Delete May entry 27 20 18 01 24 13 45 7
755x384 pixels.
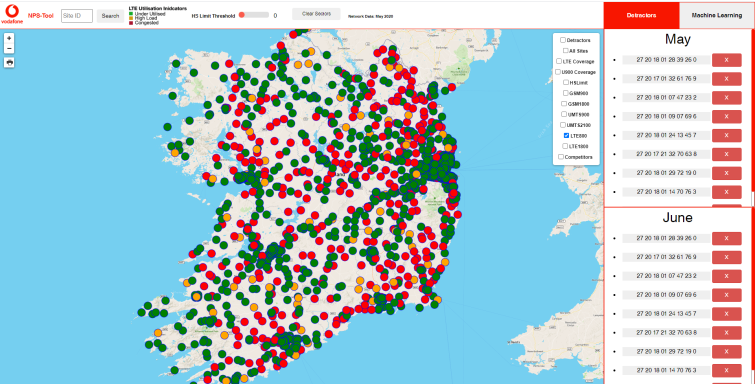726,135
